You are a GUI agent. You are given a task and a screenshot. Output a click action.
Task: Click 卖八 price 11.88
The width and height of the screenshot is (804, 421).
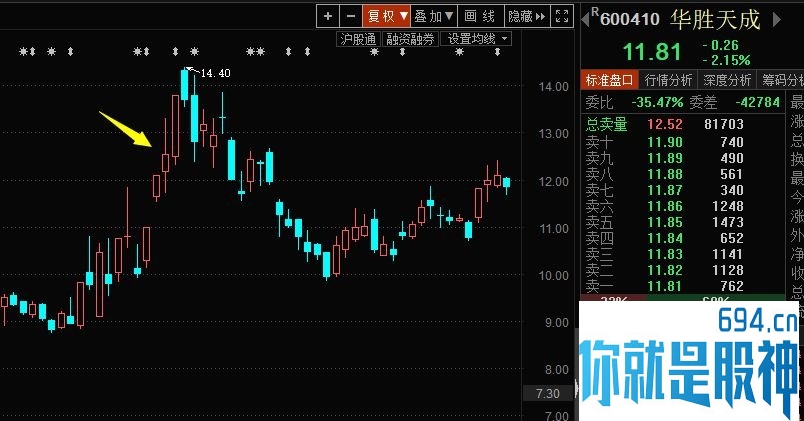tap(665, 174)
